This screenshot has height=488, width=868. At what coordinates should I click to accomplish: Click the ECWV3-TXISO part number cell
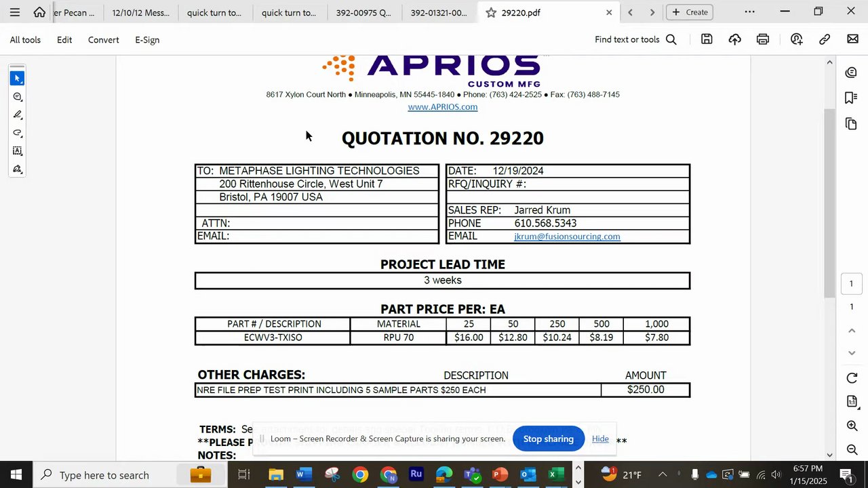(273, 338)
